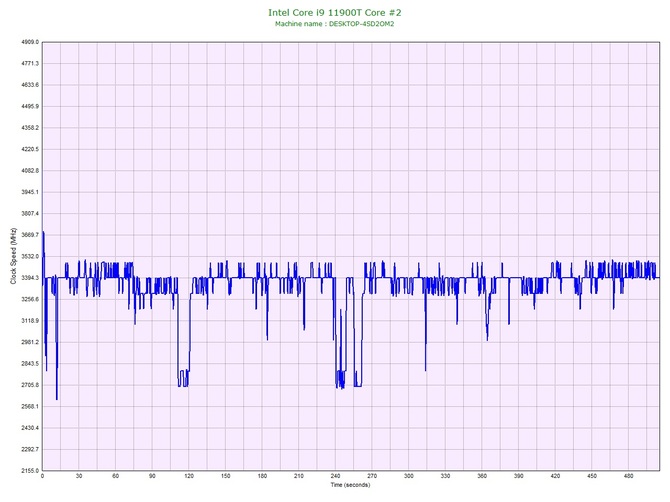Viewport: 670px width, 502px height.
Task: Select the 120 seconds x-axis label
Action: 189,476
